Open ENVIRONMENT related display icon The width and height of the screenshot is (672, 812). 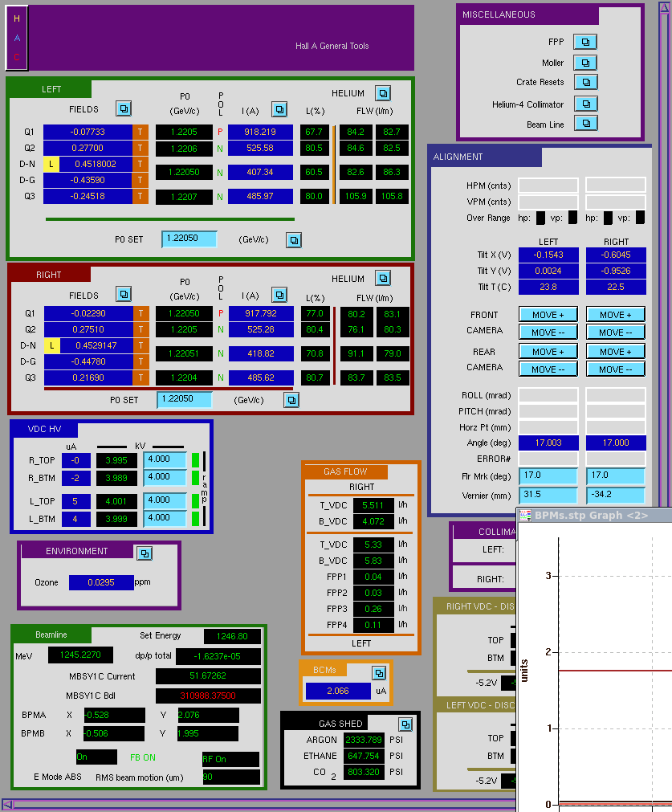145,553
